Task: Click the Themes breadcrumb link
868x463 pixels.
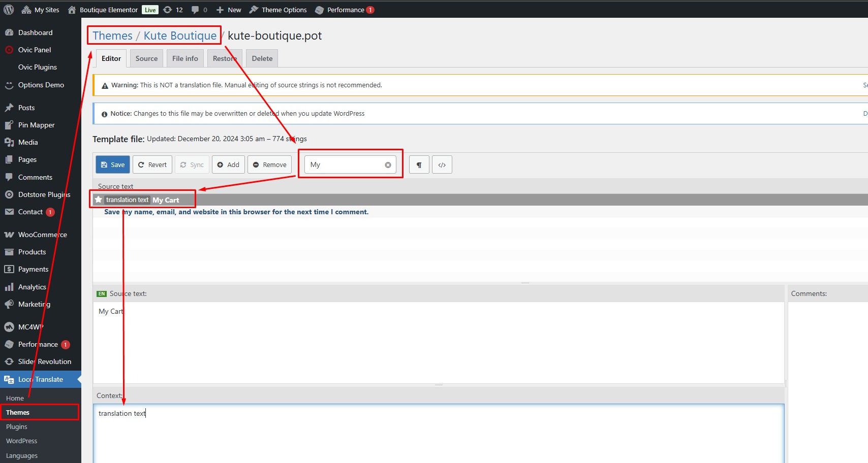Action: point(112,36)
